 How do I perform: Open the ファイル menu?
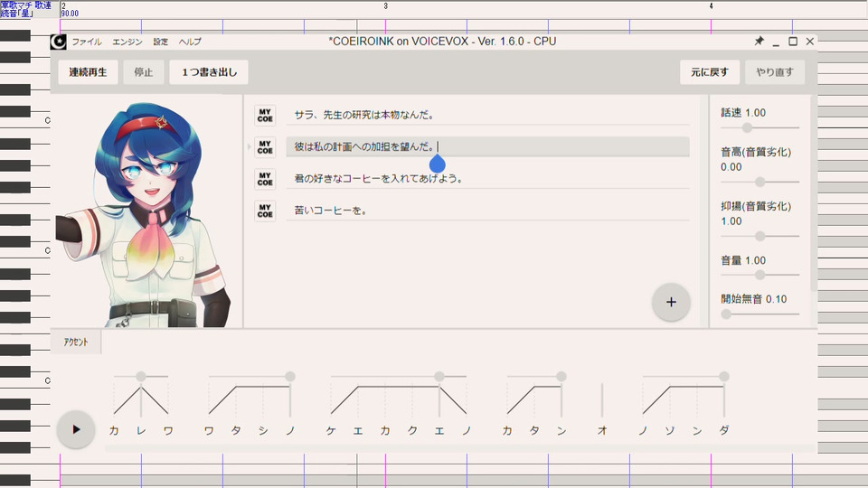pyautogui.click(x=87, y=42)
